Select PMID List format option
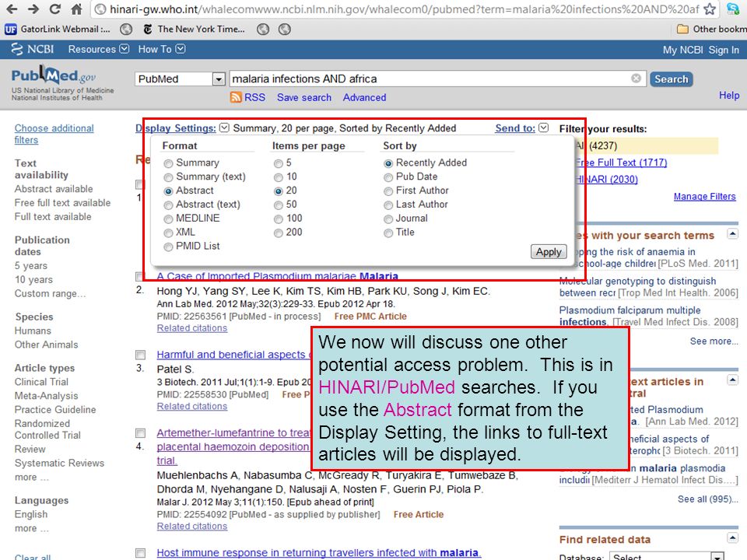The image size is (747, 560). [168, 247]
